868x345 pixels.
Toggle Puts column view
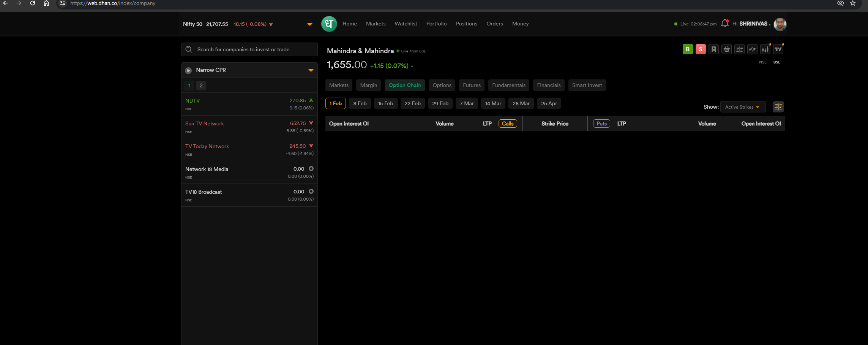[x=601, y=123]
